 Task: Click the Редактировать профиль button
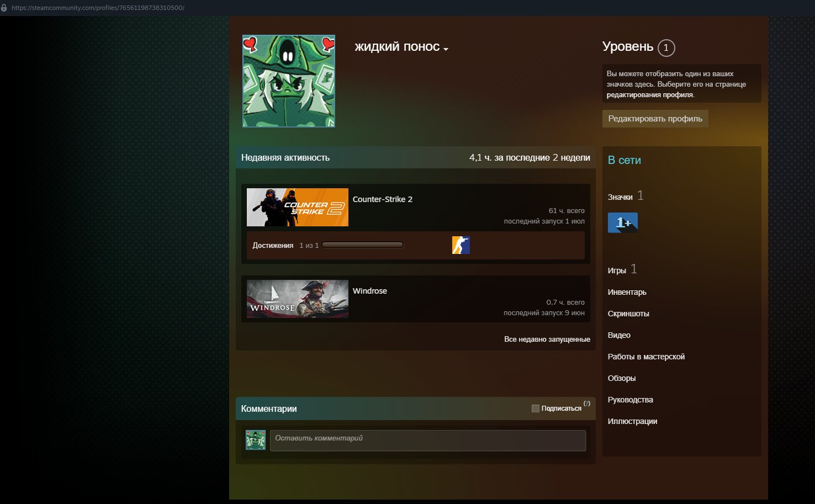coord(655,119)
